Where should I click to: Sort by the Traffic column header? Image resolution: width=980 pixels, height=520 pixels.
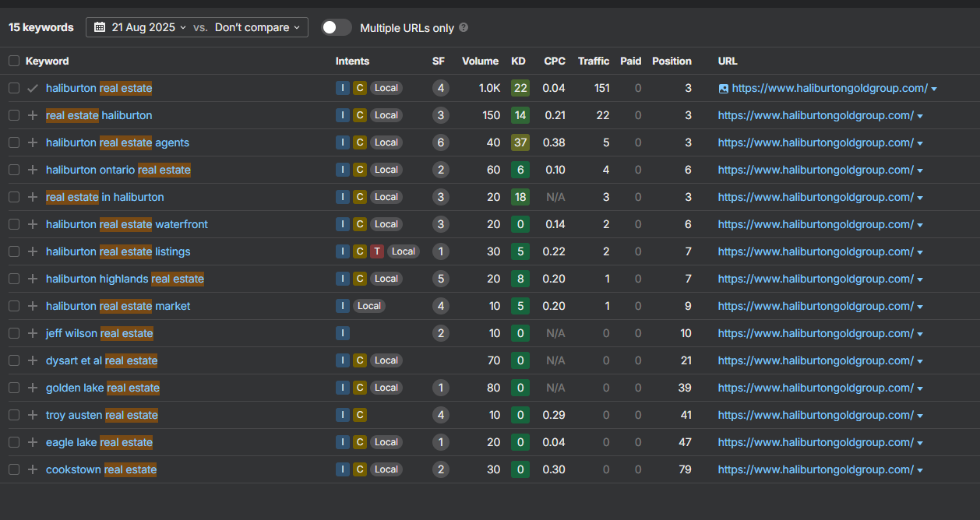click(594, 61)
